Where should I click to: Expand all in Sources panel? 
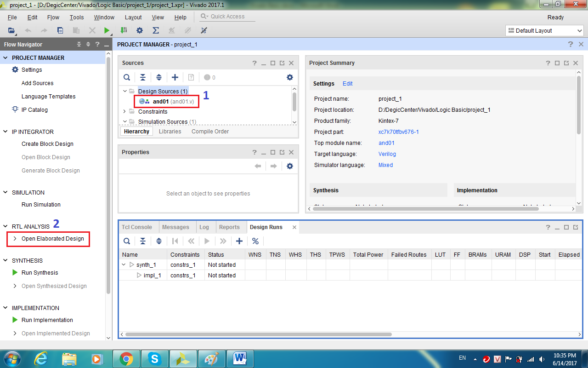(x=159, y=77)
